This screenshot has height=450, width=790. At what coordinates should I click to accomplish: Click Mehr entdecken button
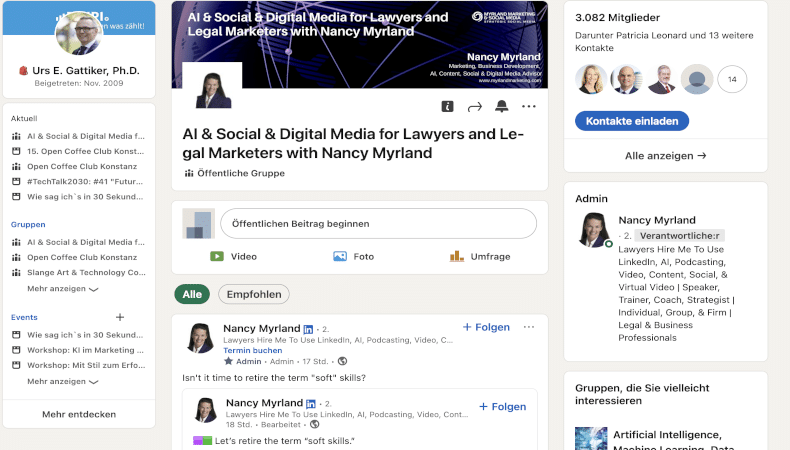point(79,414)
